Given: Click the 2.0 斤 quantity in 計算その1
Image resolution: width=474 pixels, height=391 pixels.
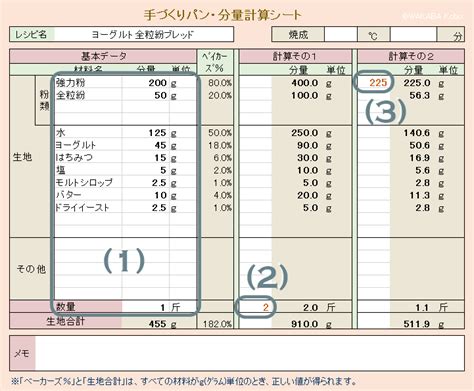Looking at the screenshot, I should (x=318, y=307).
